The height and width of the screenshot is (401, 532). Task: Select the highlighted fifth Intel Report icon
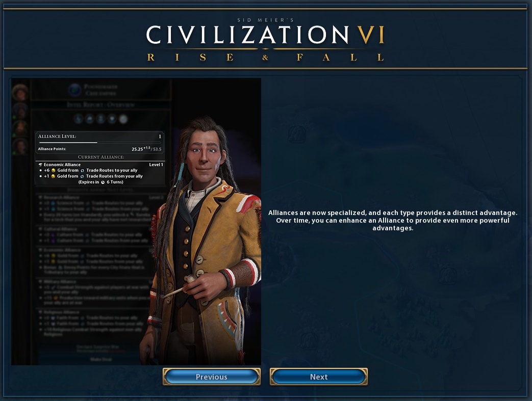pyautogui.click(x=123, y=119)
